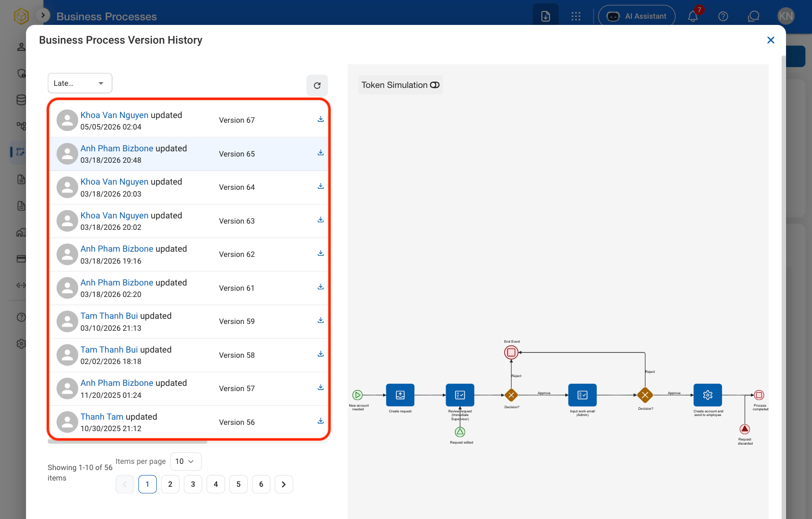Open Tam Thanh Bui link for Version 58
Screen dimensions: 812x519
pyautogui.click(x=109, y=349)
